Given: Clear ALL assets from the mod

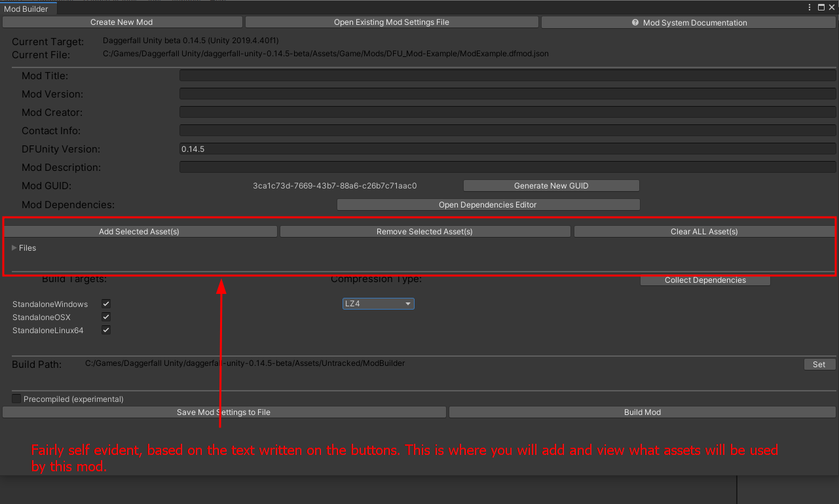Looking at the screenshot, I should (x=704, y=232).
